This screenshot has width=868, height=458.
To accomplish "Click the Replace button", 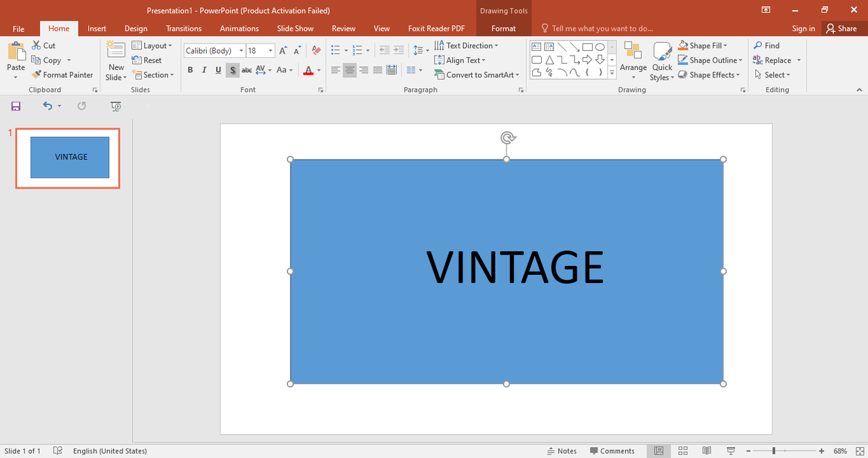I will coord(777,60).
